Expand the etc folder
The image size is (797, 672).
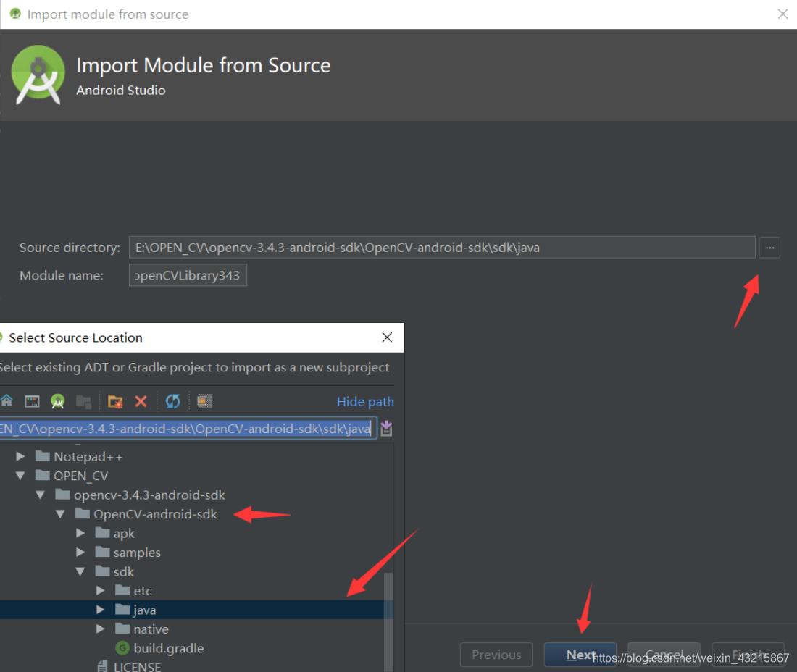pos(100,590)
